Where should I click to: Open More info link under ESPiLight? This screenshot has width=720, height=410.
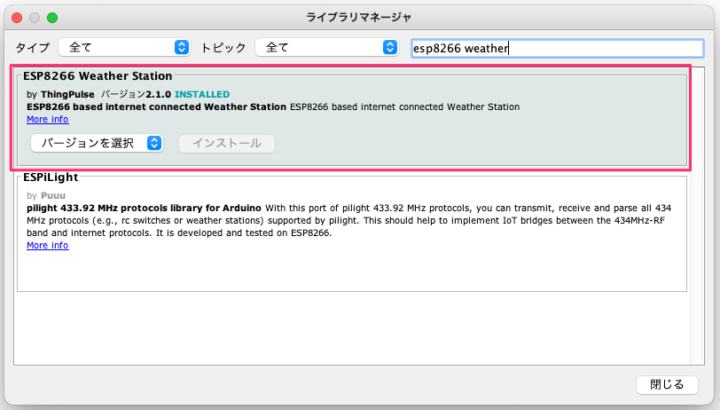point(47,245)
